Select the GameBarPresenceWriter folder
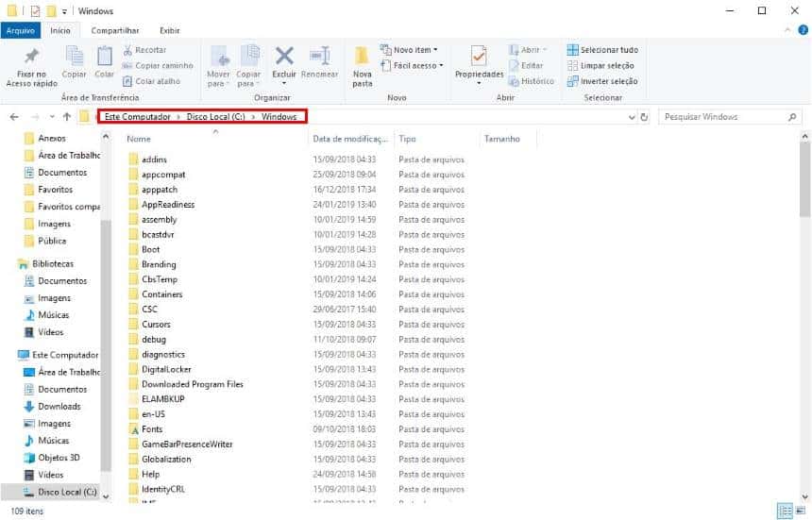Viewport: 812px width, 520px height. 187,444
